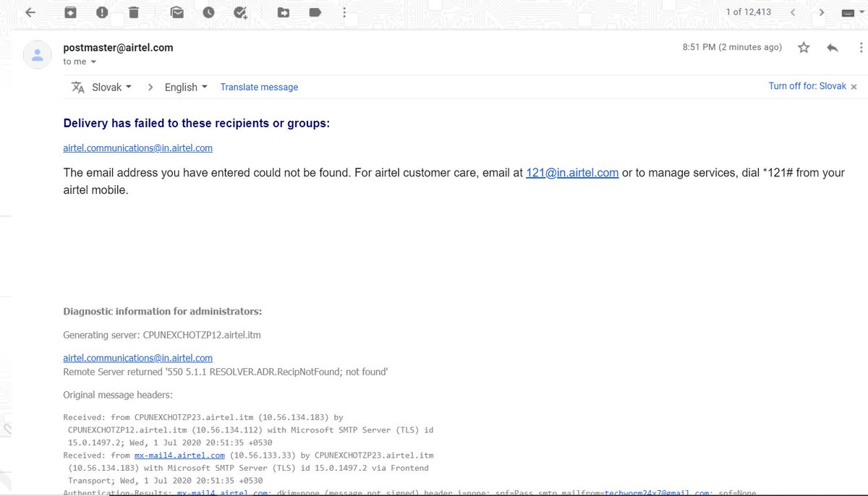The height and width of the screenshot is (496, 868).
Task: Archive this email
Action: point(70,12)
